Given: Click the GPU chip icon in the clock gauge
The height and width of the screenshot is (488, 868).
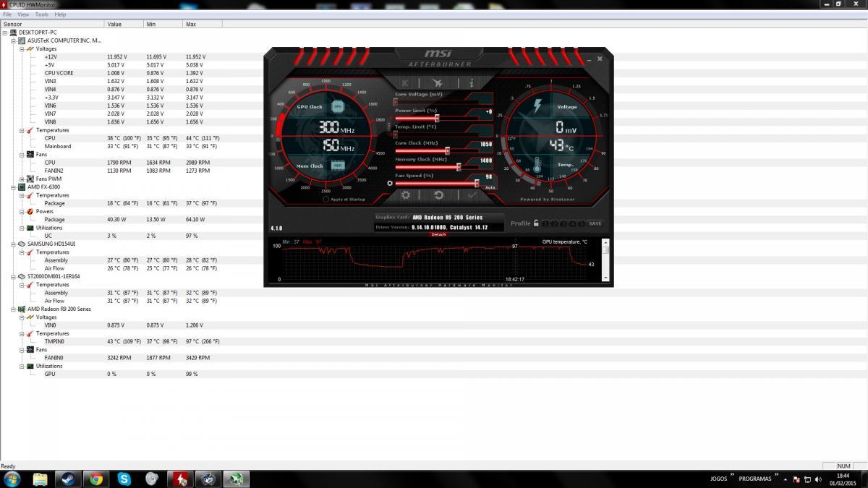Looking at the screenshot, I should tap(338, 106).
